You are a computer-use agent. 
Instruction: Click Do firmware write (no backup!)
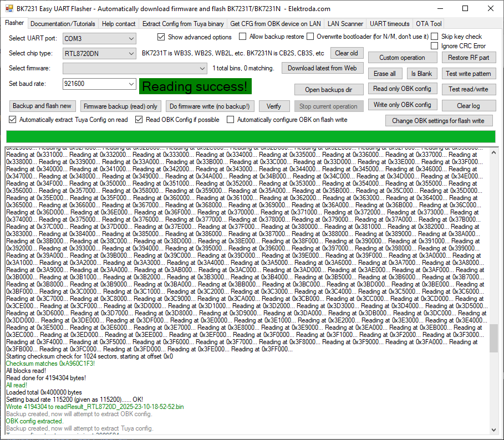tap(210, 106)
